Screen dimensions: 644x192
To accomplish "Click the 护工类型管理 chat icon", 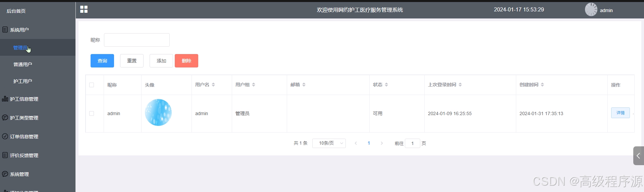I will (x=5, y=117).
